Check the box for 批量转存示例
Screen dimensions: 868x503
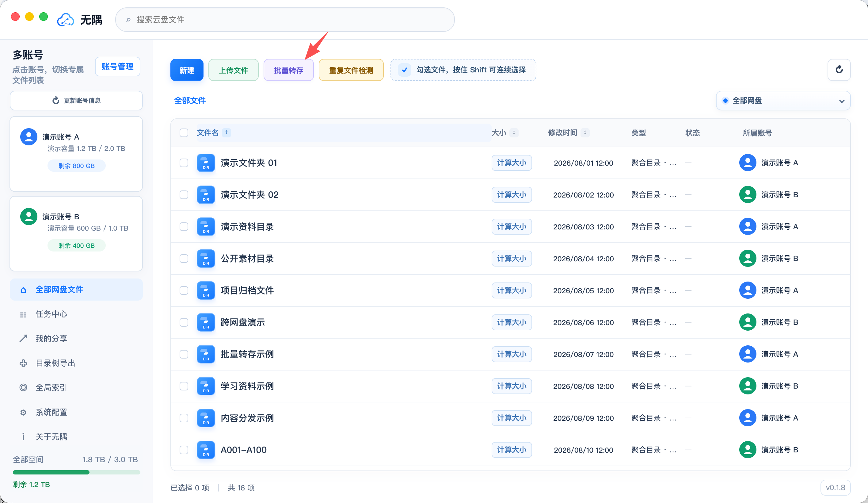click(184, 354)
